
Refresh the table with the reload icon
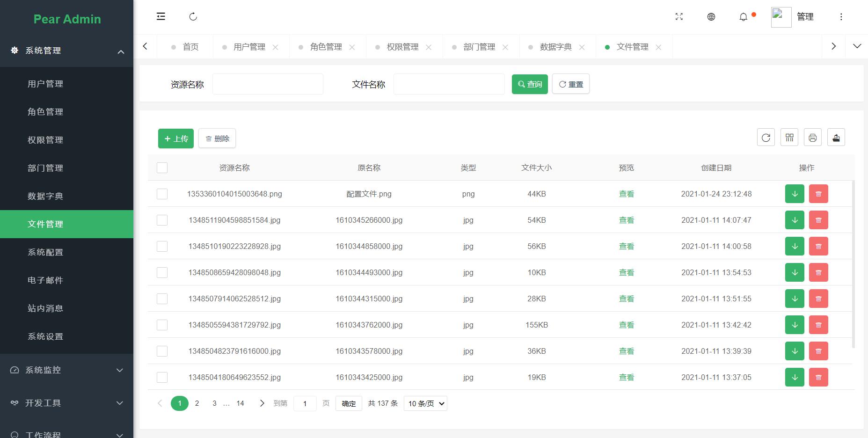click(766, 138)
